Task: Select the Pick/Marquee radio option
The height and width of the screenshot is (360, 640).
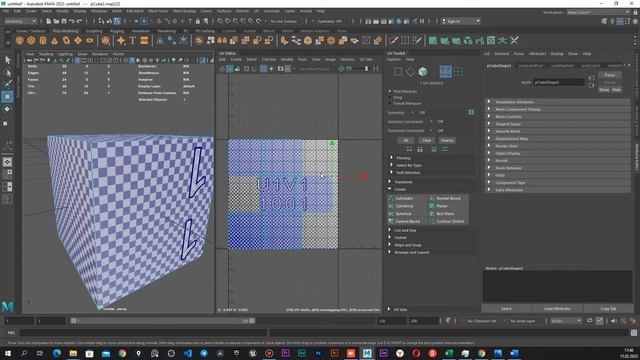Action: tap(390, 91)
